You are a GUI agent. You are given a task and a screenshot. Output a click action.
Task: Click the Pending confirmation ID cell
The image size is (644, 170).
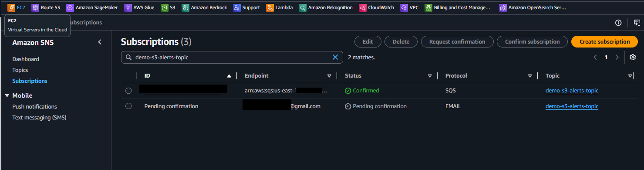tap(171, 106)
